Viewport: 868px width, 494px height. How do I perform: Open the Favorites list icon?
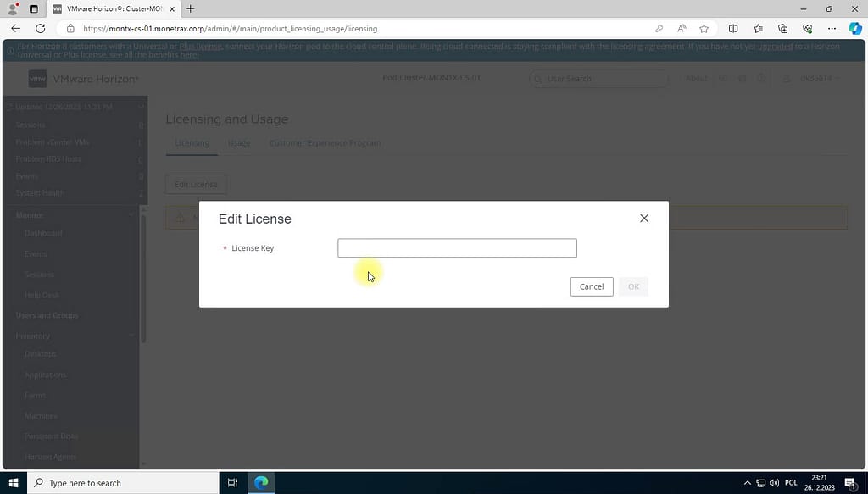pos(758,28)
